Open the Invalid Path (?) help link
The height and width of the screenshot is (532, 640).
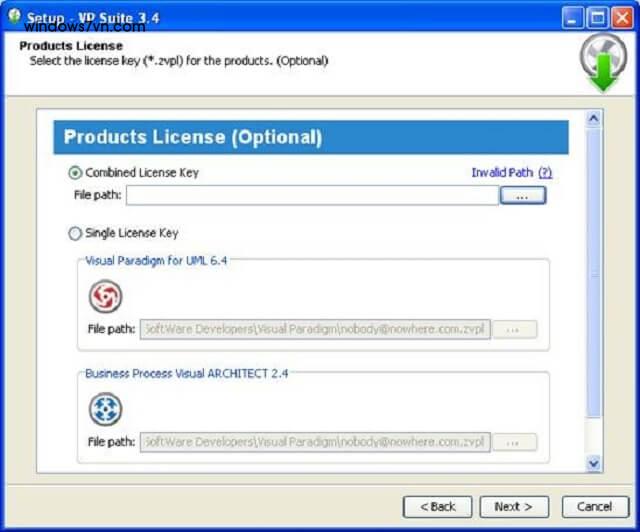[x=511, y=173]
